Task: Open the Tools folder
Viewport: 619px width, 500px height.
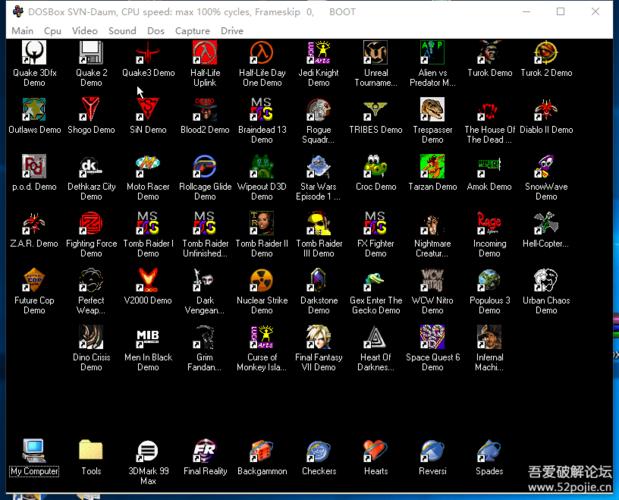Action: tap(91, 451)
